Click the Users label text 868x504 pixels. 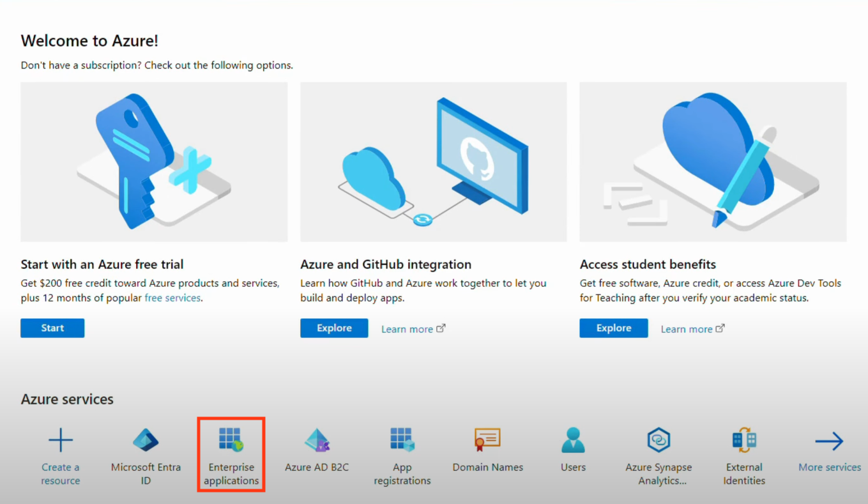[x=573, y=467]
